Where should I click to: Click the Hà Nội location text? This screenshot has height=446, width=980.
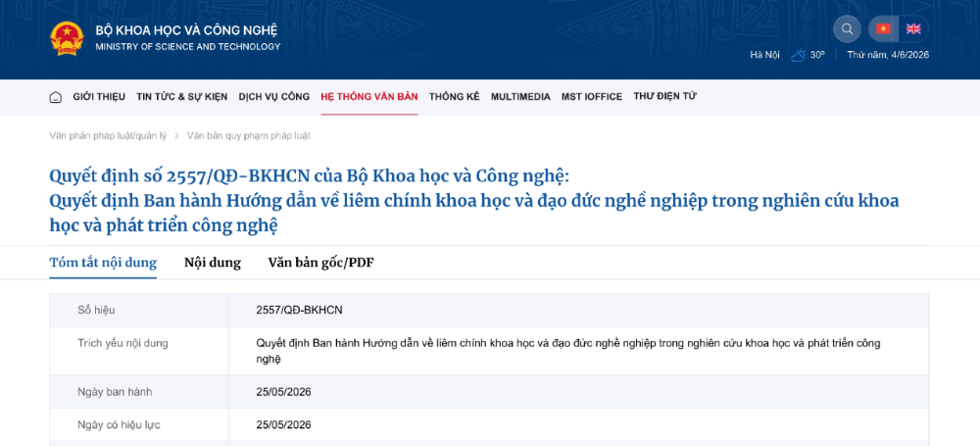click(765, 55)
